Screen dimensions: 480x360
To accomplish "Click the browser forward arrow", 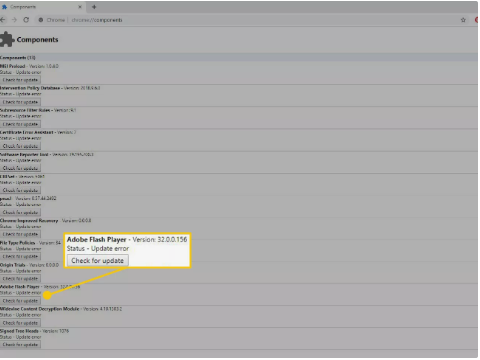I will click(14, 20).
